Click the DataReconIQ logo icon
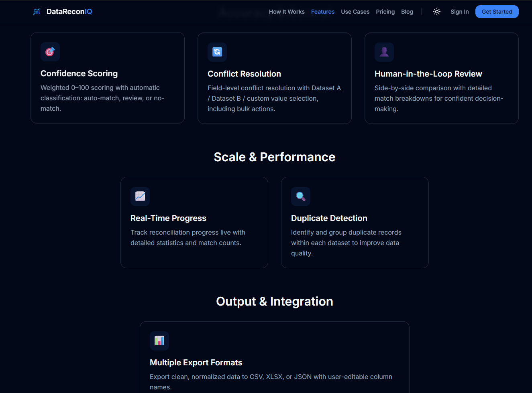Viewport: 532px width, 393px height. pyautogui.click(x=36, y=12)
